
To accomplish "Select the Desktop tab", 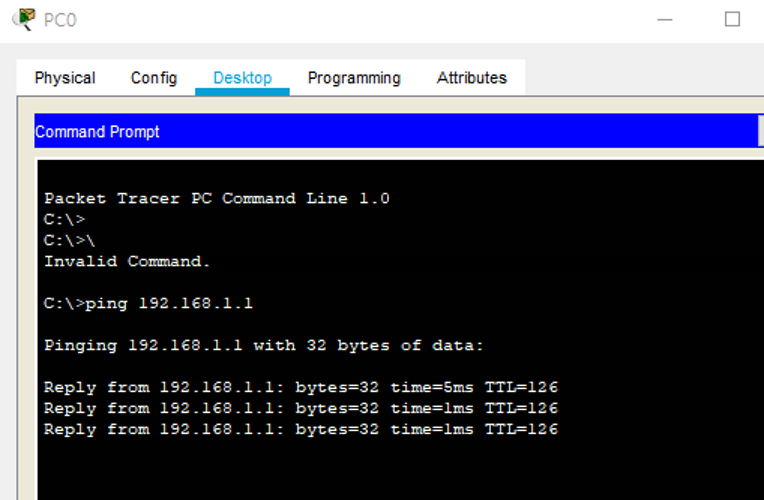I will click(x=242, y=78).
